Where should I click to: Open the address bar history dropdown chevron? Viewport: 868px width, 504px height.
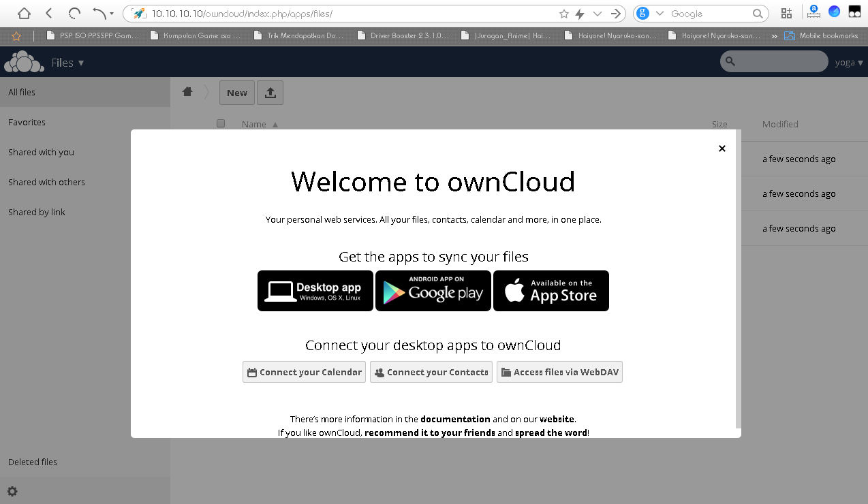pyautogui.click(x=598, y=14)
